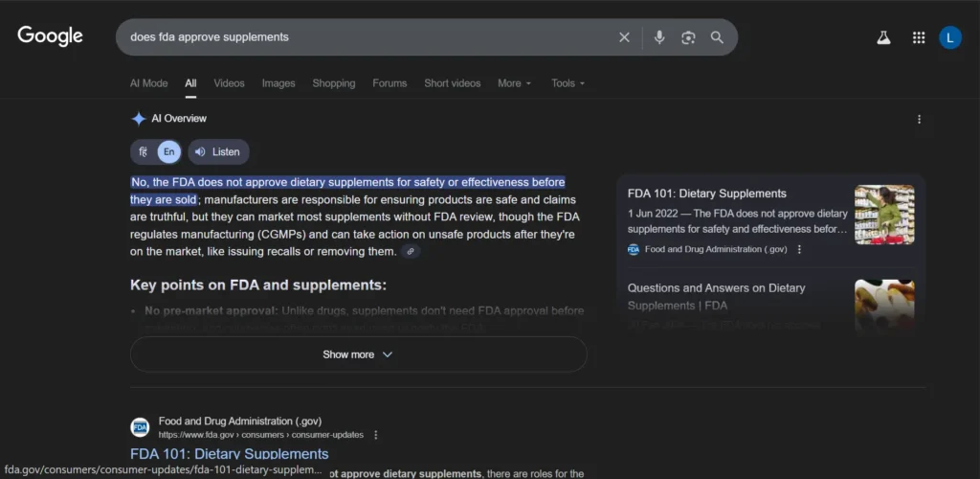Expand AI Overview with Show more

pyautogui.click(x=358, y=354)
